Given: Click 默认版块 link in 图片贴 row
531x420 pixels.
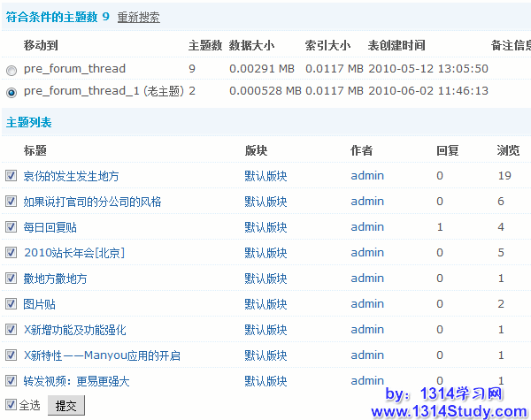Looking at the screenshot, I should [265, 304].
